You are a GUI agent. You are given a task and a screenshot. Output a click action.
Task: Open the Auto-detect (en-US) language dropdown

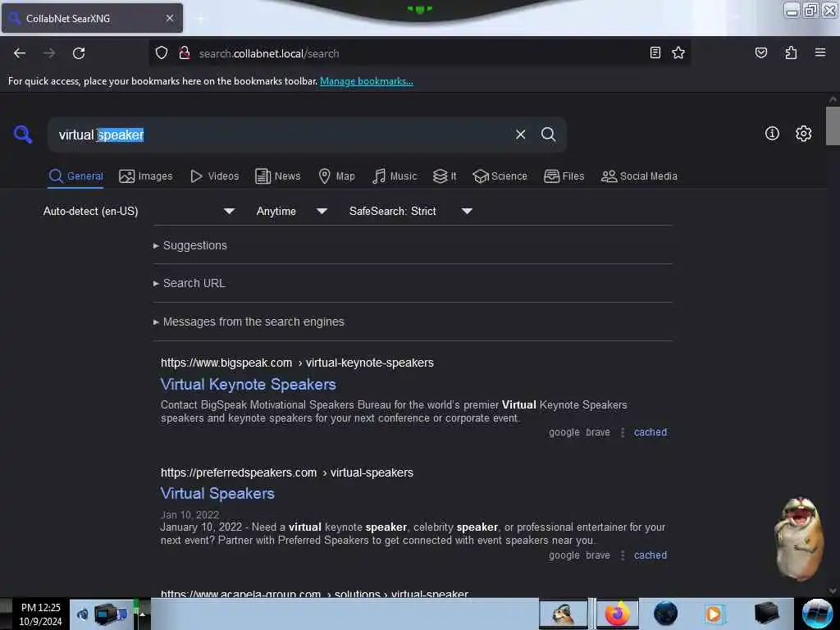[139, 211]
